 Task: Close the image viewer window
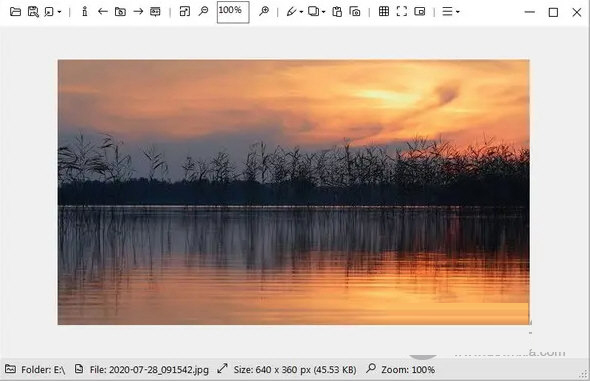576,12
